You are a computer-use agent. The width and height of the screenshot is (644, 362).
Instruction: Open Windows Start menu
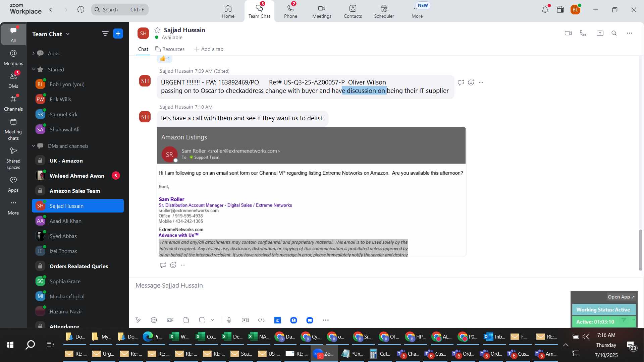[x=10, y=345]
